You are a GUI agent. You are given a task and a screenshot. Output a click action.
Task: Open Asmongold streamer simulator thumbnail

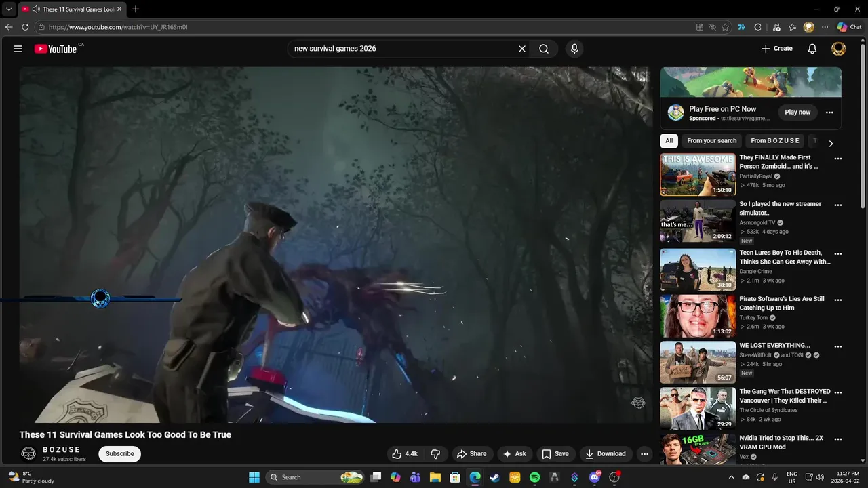click(x=698, y=221)
